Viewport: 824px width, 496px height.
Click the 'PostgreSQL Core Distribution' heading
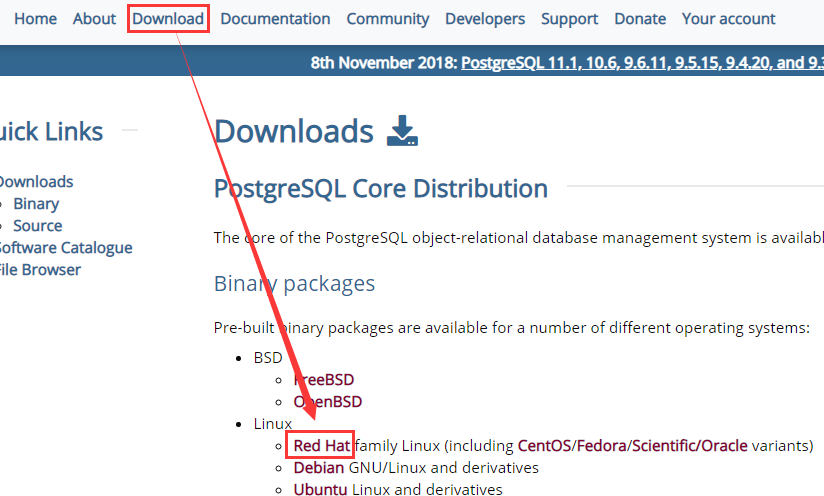tap(381, 189)
